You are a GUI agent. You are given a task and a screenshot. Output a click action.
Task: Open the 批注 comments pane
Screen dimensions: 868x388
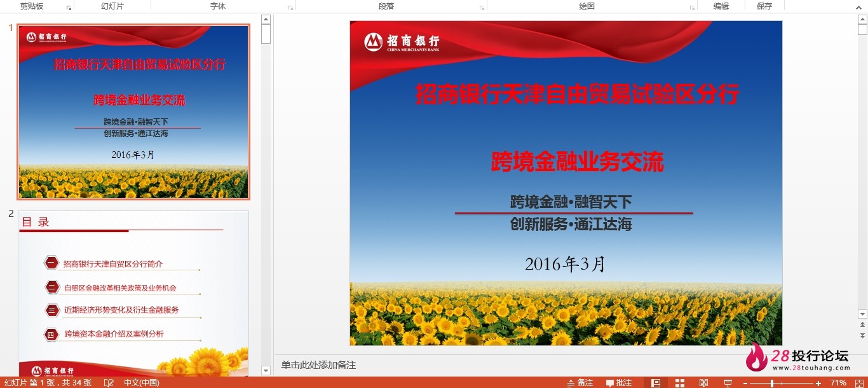pos(619,383)
